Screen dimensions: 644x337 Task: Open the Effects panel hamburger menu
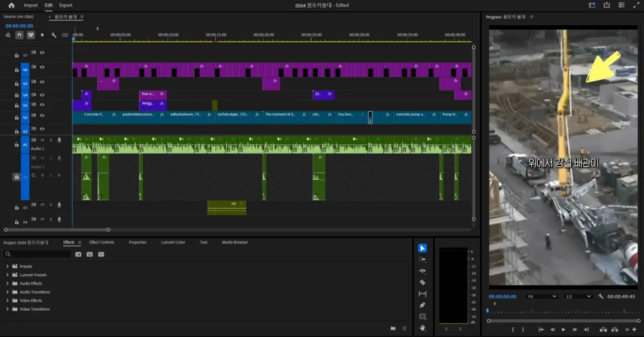79,243
